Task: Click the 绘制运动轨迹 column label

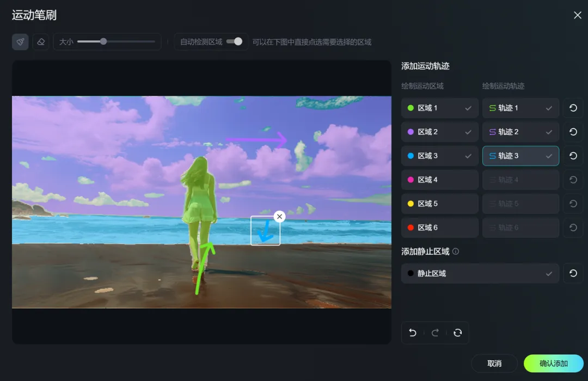Action: [x=503, y=86]
